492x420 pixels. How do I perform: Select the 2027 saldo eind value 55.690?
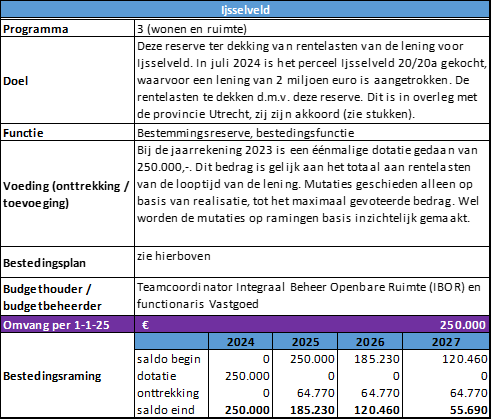[469, 410]
